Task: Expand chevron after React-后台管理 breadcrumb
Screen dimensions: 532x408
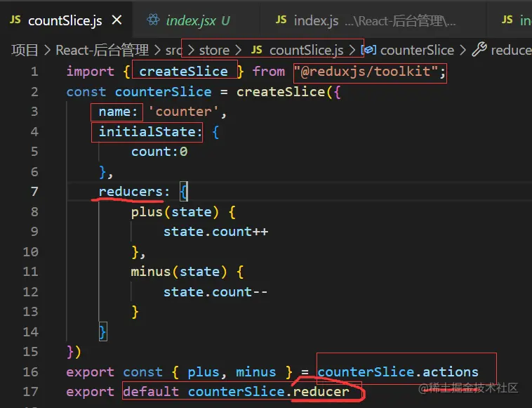Action: pos(157,51)
